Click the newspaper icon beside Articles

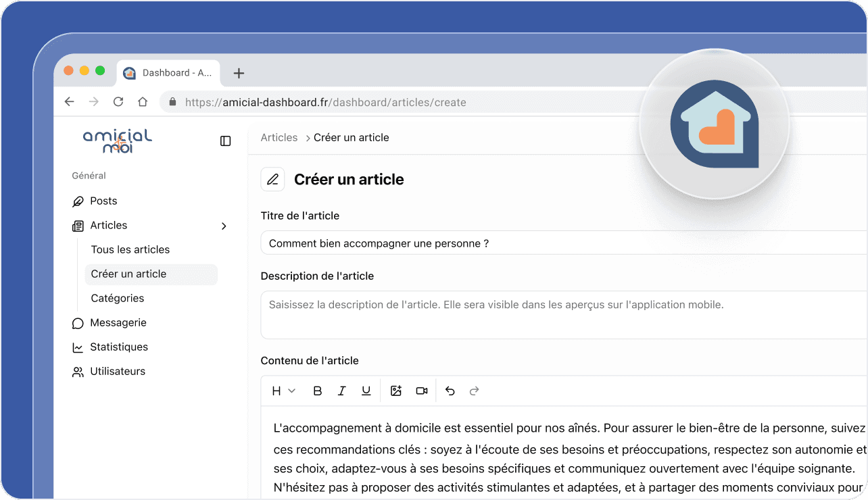point(78,226)
